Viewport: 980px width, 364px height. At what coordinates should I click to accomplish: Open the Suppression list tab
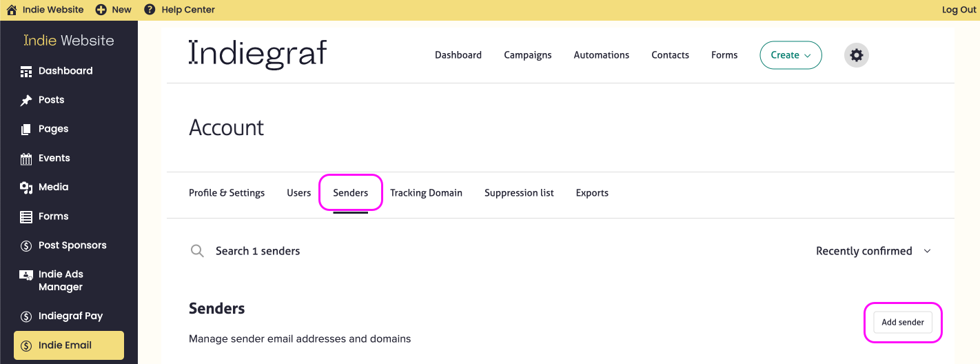(519, 193)
